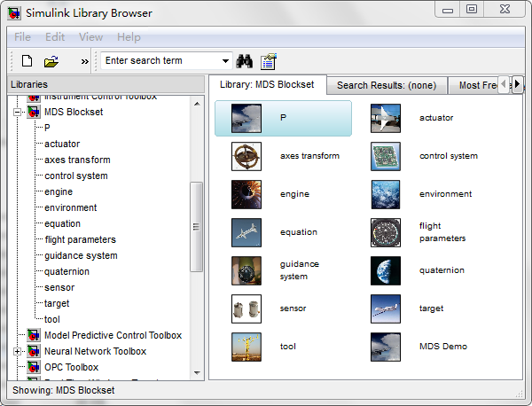Open the MDS Demo icon
Viewport: 532px width, 406px height.
(386, 347)
